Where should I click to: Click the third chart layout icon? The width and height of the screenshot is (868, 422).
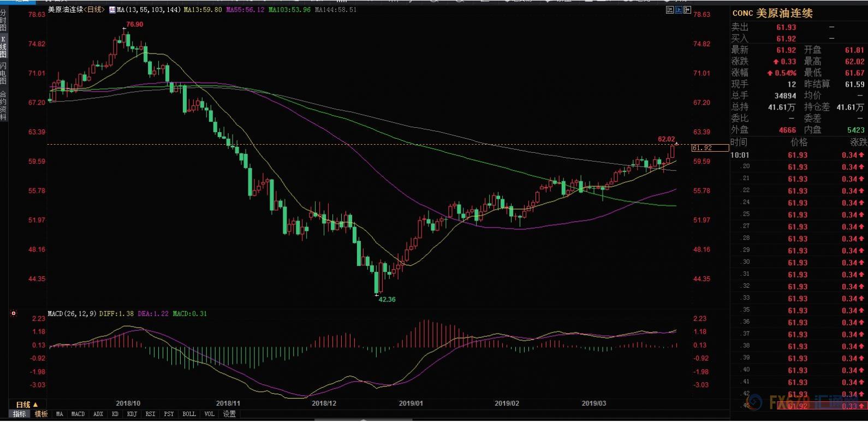[x=687, y=10]
